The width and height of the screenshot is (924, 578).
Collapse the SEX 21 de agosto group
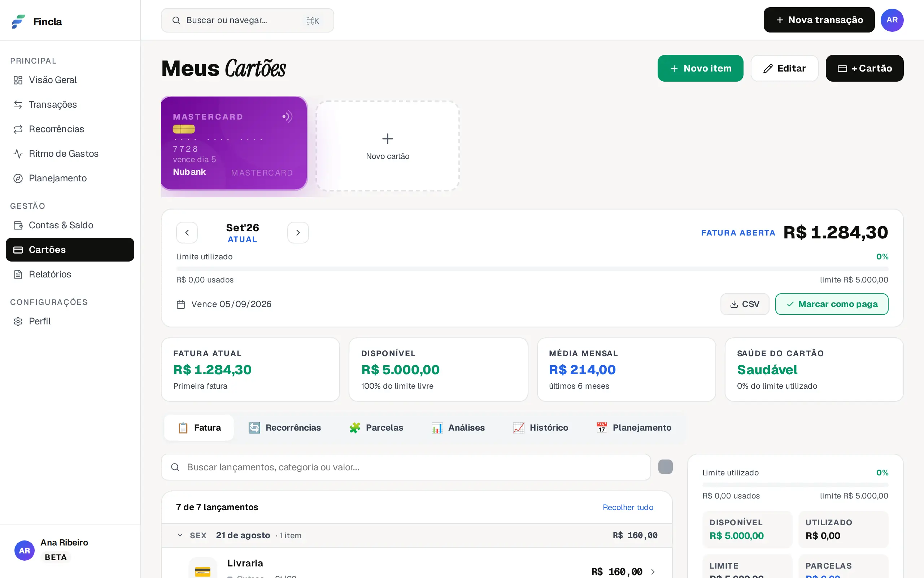[x=417, y=536]
